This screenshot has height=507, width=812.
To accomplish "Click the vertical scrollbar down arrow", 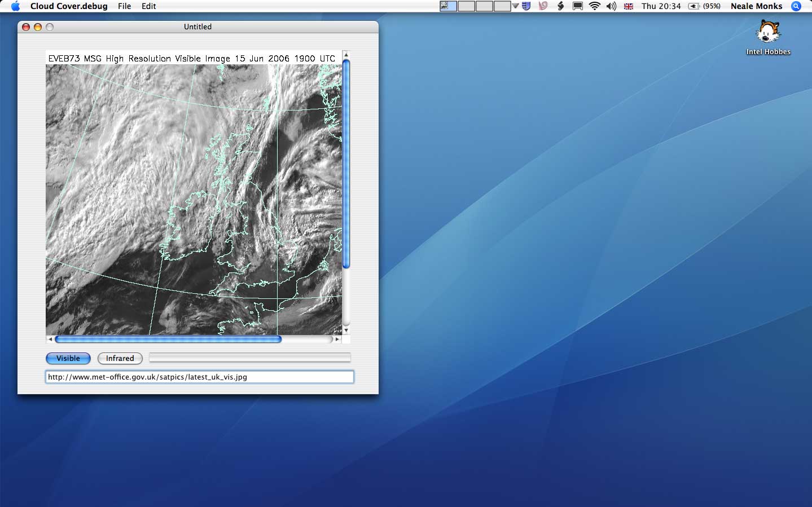I will point(346,330).
